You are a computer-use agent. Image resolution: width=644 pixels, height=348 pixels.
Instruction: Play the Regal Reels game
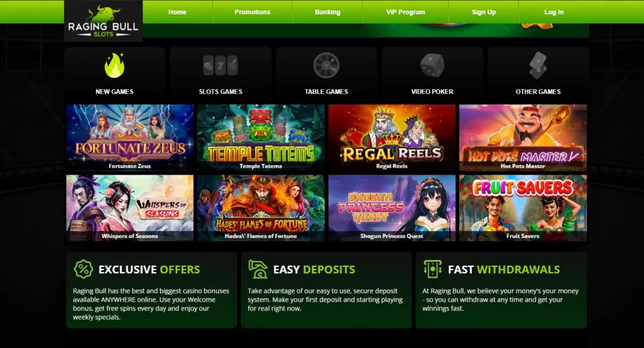pyautogui.click(x=392, y=138)
